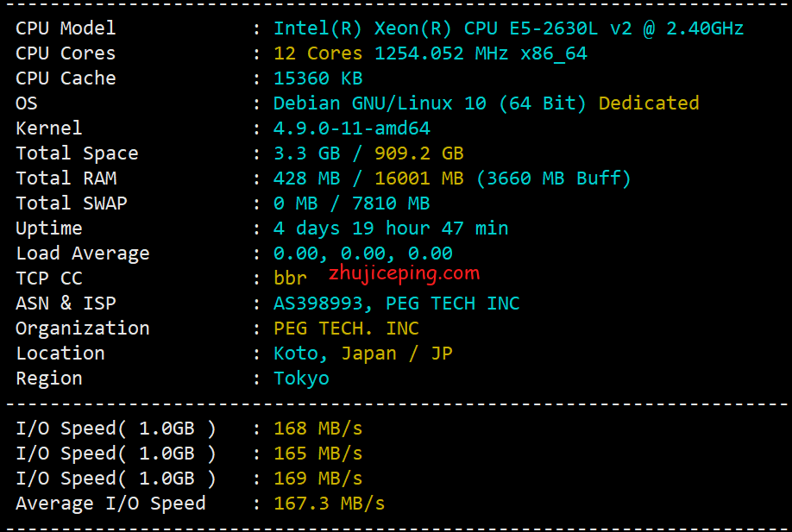Click the 167.3 MB/s average I/O speed
This screenshot has height=532, width=792.
click(x=329, y=504)
